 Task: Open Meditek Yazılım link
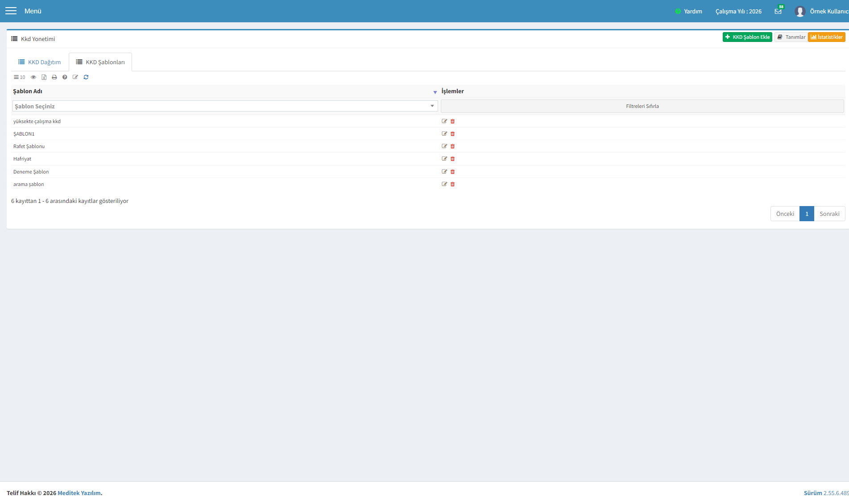point(79,493)
